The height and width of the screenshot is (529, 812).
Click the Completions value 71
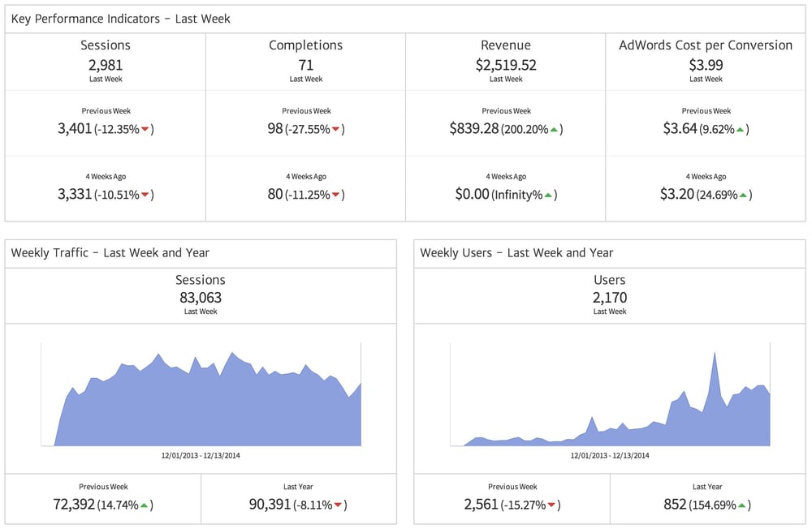point(306,65)
